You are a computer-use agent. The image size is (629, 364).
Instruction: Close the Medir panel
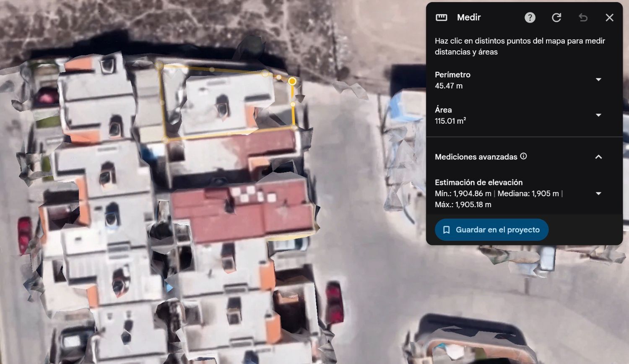coord(609,17)
